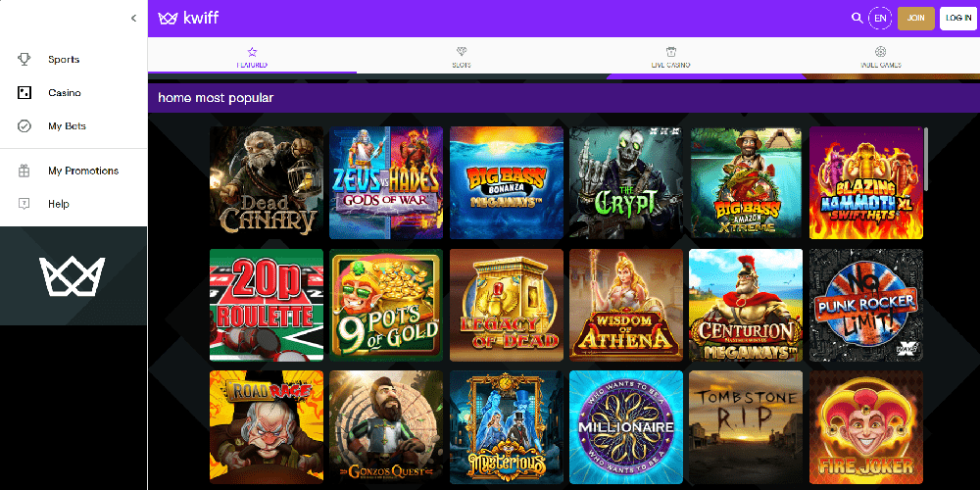Open Big Bass Amazon Xtreme game

[746, 182]
